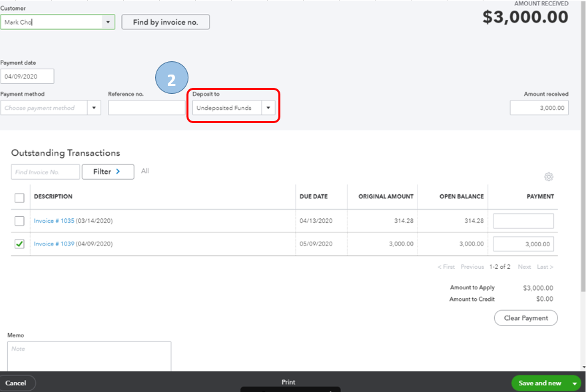588x392 pixels.
Task: Click the $0.00 Amount to Credit value
Action: point(545,299)
